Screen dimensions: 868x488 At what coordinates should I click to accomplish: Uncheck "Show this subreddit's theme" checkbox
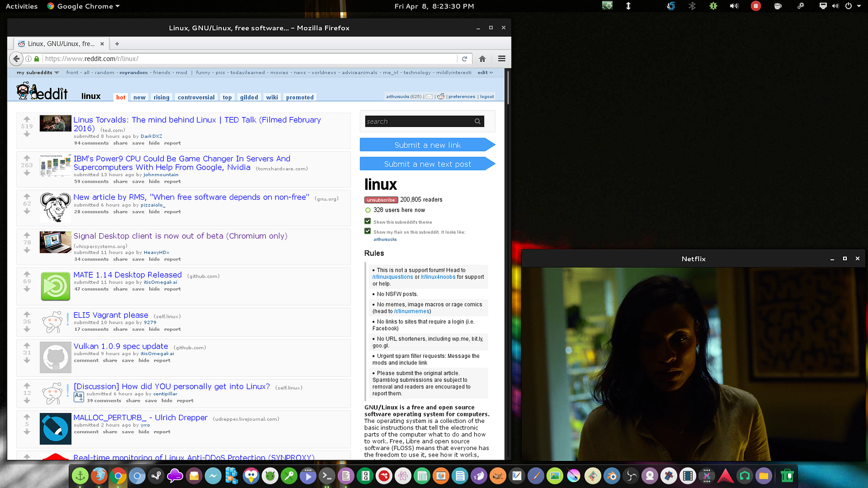click(x=368, y=221)
